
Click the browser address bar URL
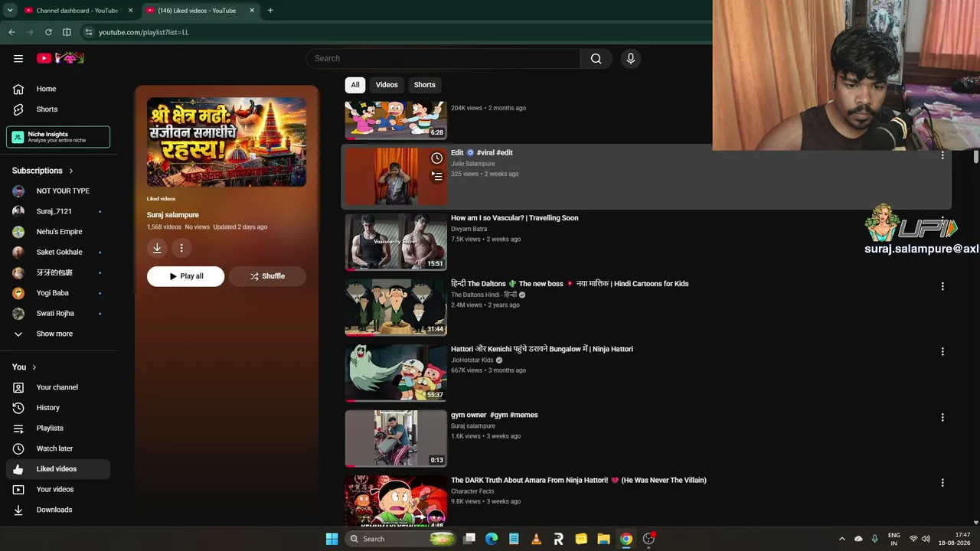[144, 32]
